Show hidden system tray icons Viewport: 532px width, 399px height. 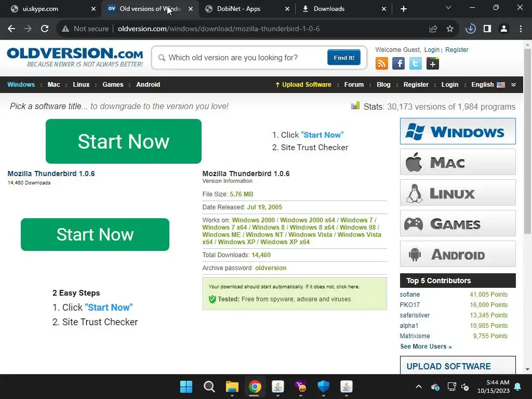[419, 387]
